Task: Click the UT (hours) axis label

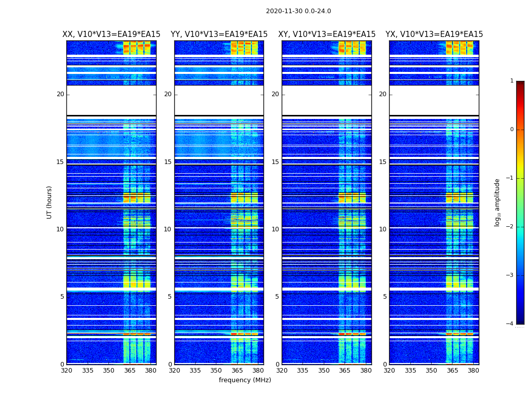Action: 49,202
